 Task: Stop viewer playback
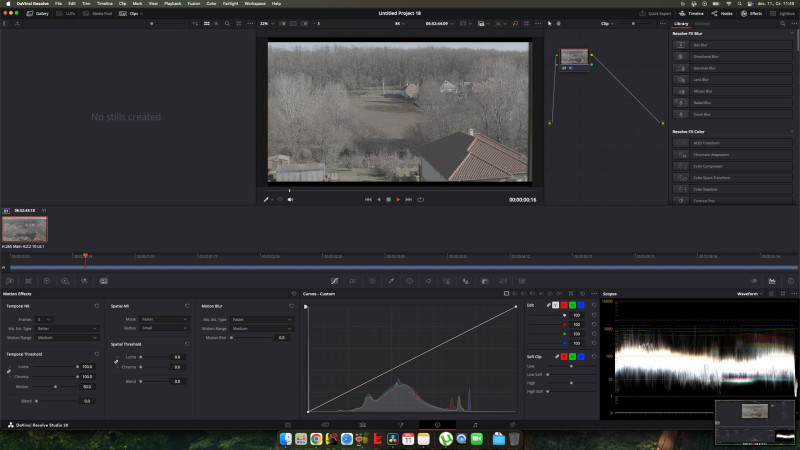(388, 199)
